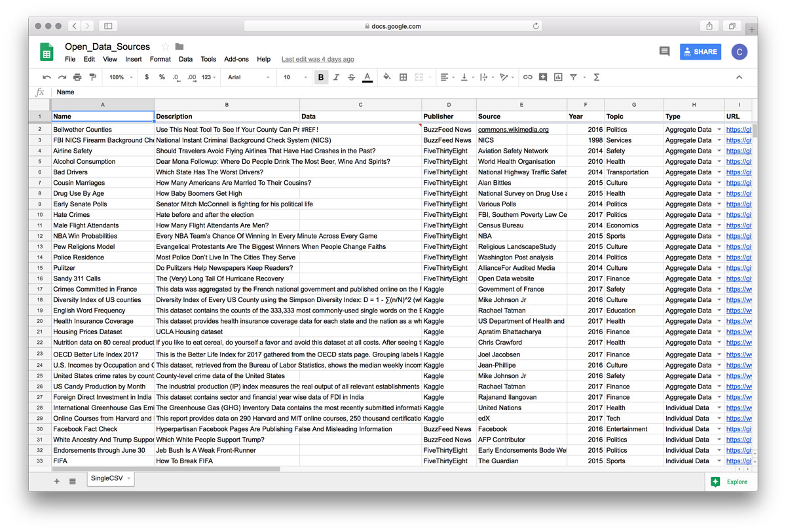The height and width of the screenshot is (532, 786).
Task: Open the Insert menu
Action: 134,59
